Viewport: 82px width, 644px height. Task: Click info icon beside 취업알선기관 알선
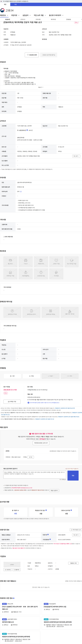pos(46,510)
